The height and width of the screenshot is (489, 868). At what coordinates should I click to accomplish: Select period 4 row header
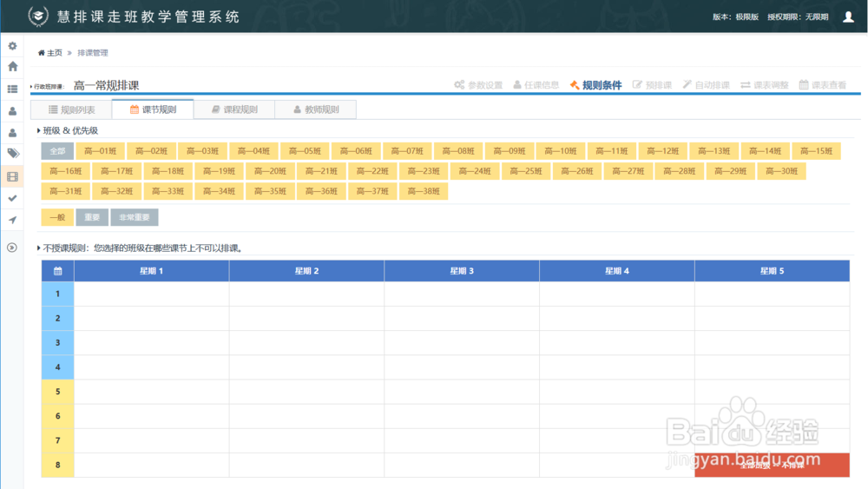57,367
